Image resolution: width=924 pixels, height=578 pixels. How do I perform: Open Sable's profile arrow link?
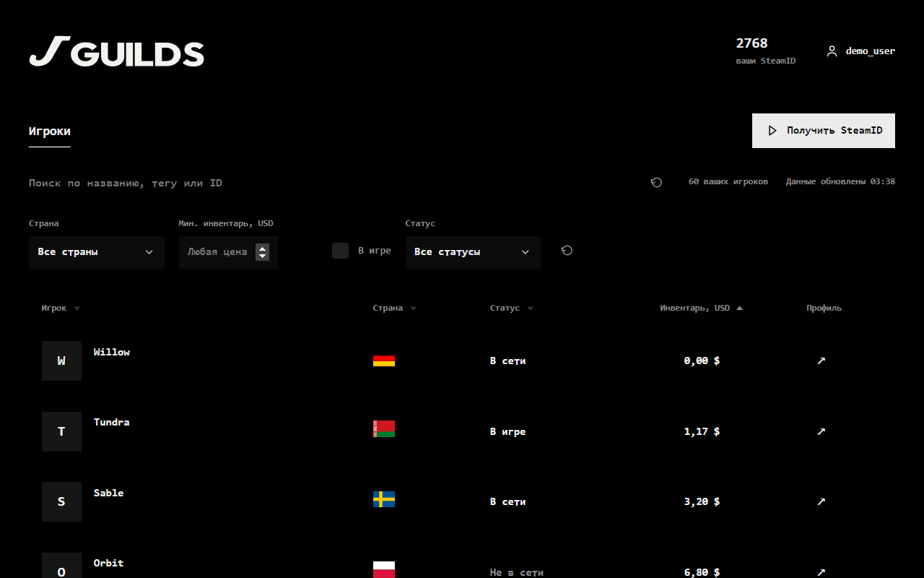point(821,501)
